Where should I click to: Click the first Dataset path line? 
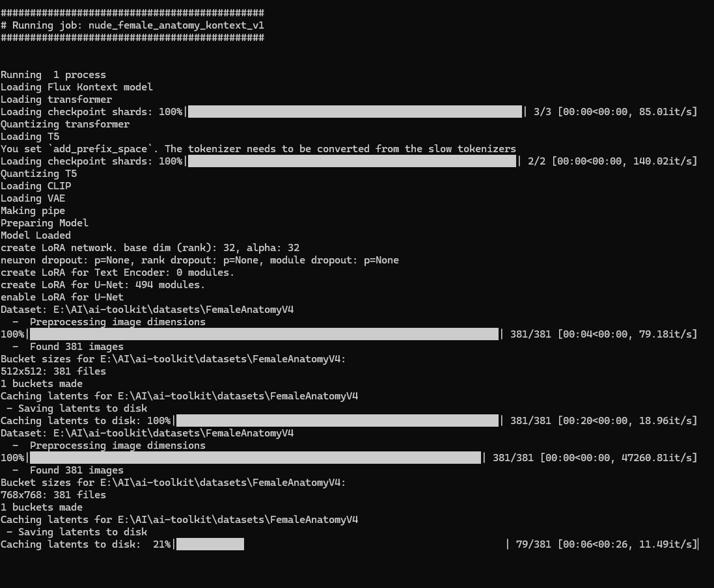pos(147,310)
